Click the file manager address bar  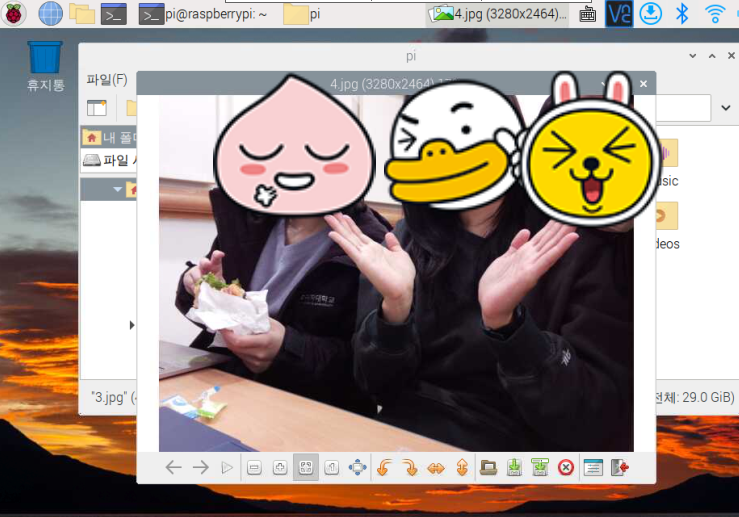pos(682,108)
